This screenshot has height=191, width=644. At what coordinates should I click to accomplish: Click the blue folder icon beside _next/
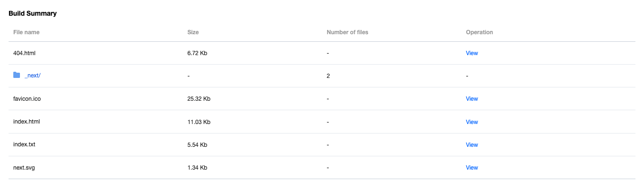click(17, 75)
